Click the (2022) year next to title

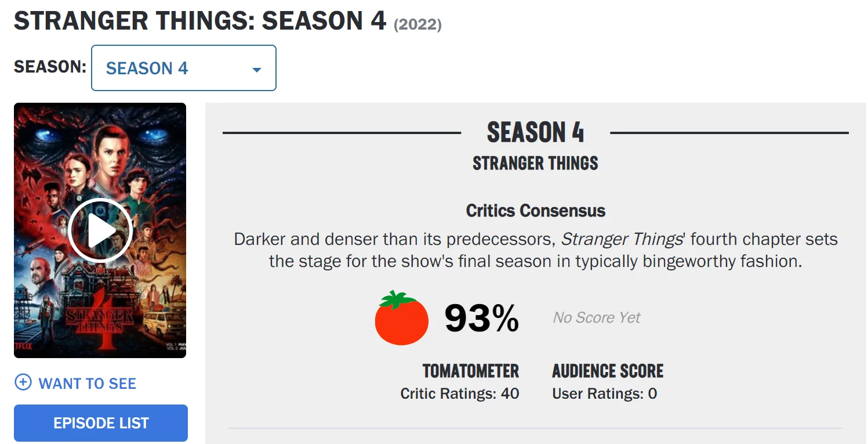417,25
